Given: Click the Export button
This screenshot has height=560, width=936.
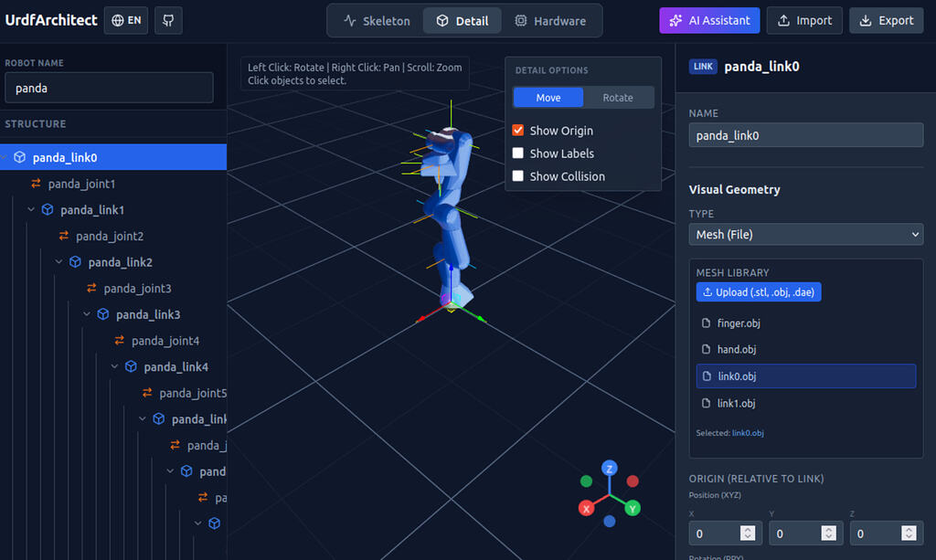Looking at the screenshot, I should (886, 20).
